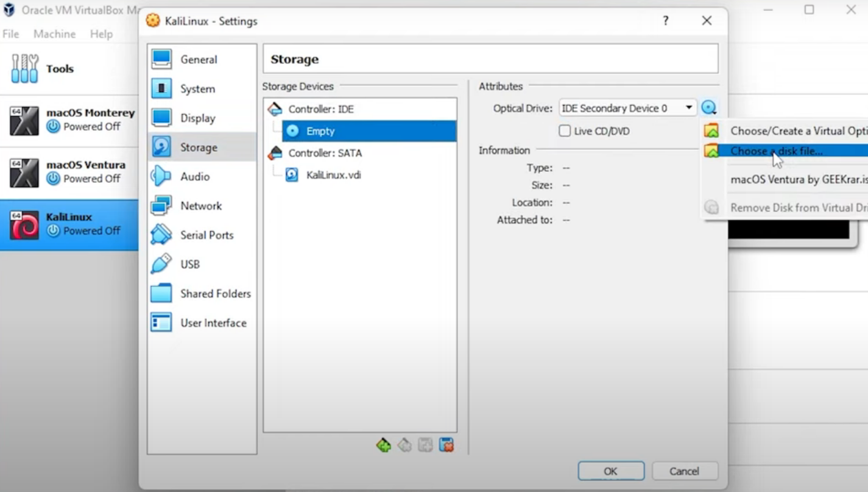
Task: Click the KaliLinux VM icon in Manager
Action: 24,224
